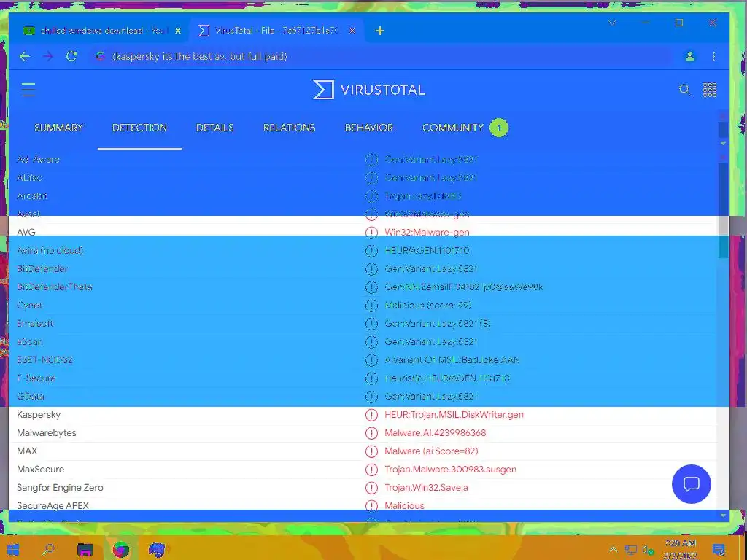The width and height of the screenshot is (747, 560).
Task: Open the RELATIONS tab
Action: (x=289, y=128)
